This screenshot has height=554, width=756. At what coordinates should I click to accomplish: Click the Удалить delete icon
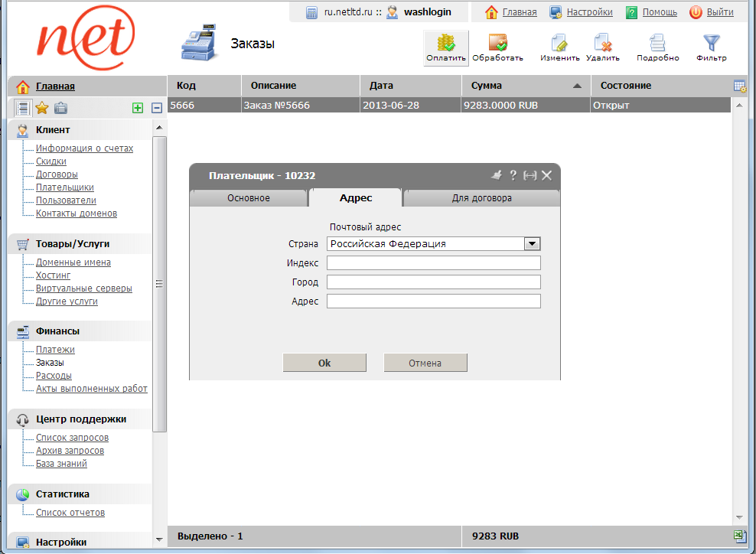[x=603, y=43]
